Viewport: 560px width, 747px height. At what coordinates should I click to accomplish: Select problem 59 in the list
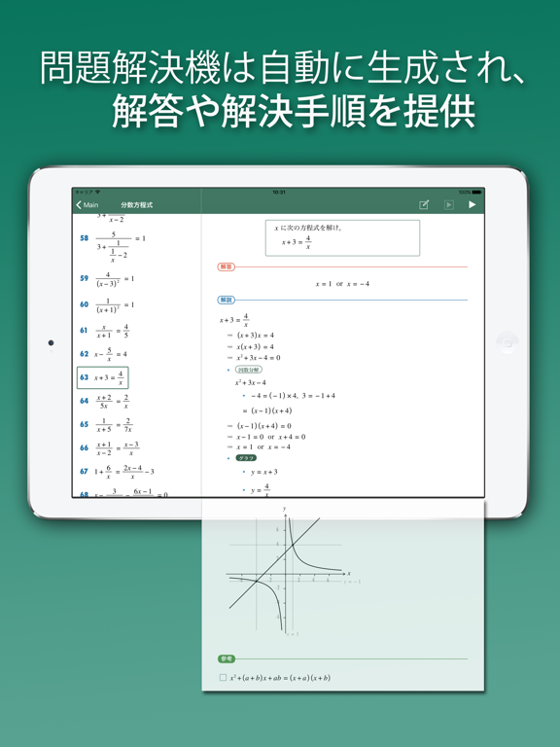(107, 279)
